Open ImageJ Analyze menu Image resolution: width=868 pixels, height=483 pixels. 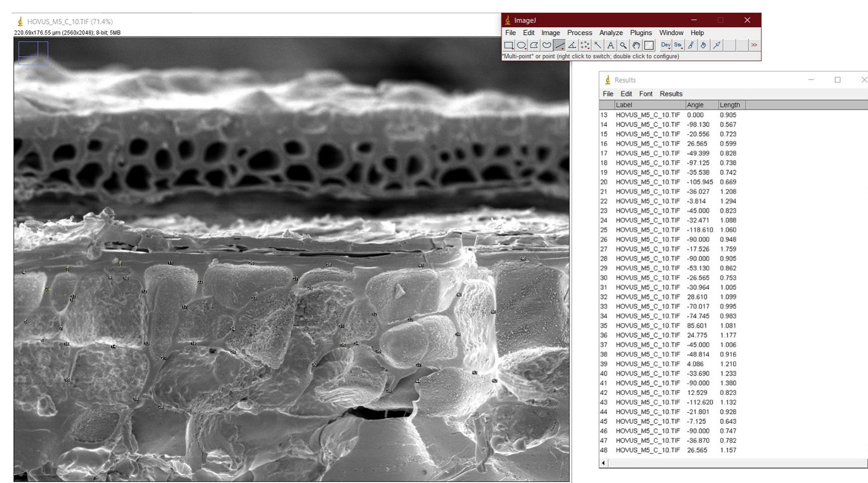pyautogui.click(x=611, y=33)
